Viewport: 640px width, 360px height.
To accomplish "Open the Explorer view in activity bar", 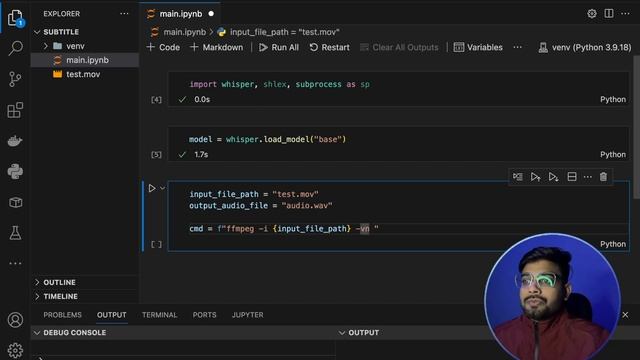I will click(15, 18).
